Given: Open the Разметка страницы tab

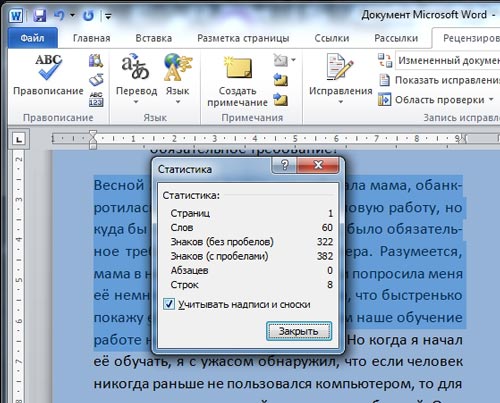Looking at the screenshot, I should click(x=243, y=38).
